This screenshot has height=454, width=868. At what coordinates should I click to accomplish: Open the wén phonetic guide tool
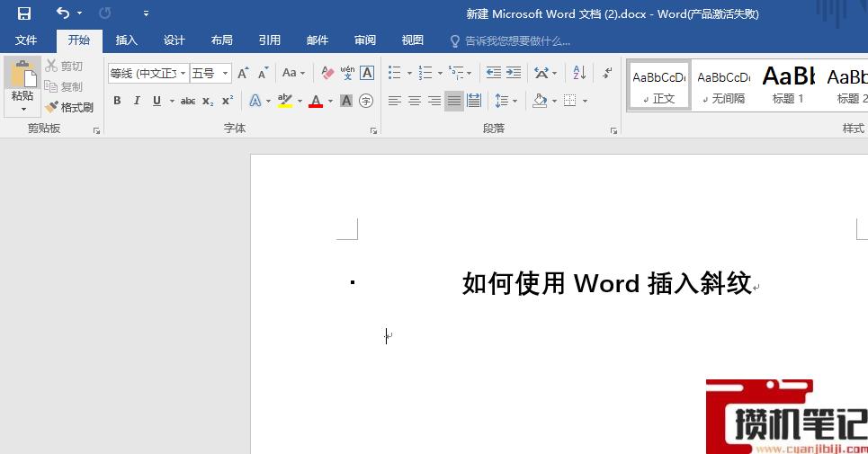[x=347, y=73]
